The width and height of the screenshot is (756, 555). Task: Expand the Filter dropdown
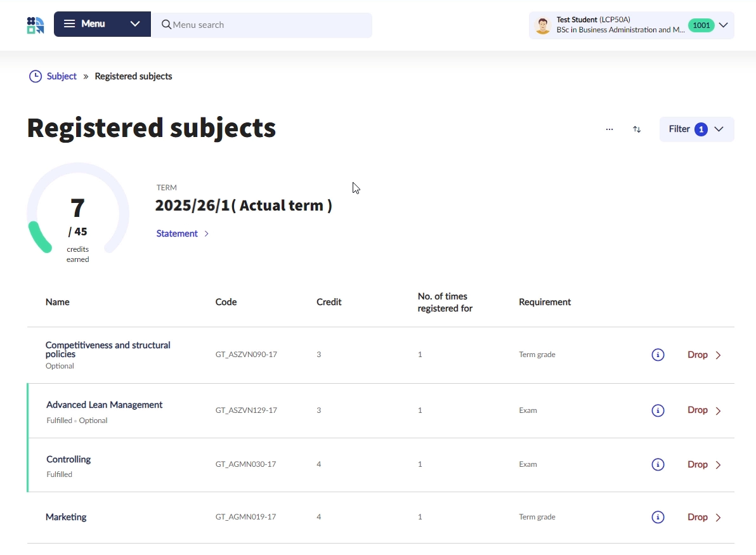(x=696, y=129)
